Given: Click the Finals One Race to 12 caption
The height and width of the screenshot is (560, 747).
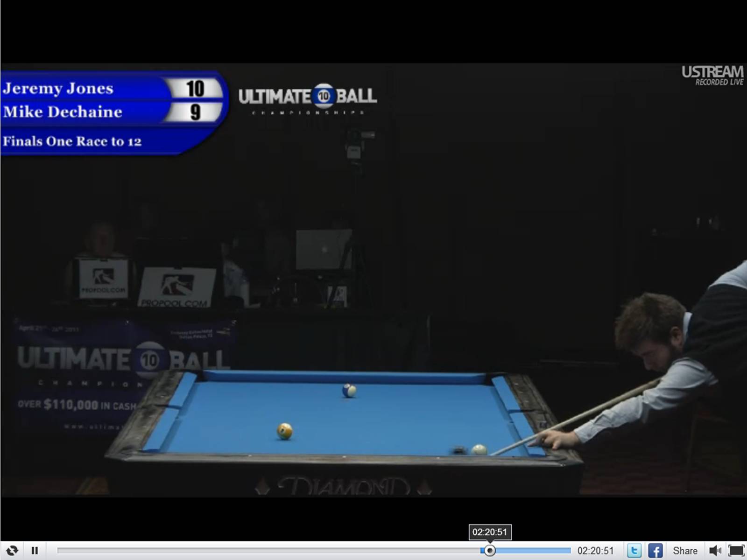Looking at the screenshot, I should click(72, 141).
